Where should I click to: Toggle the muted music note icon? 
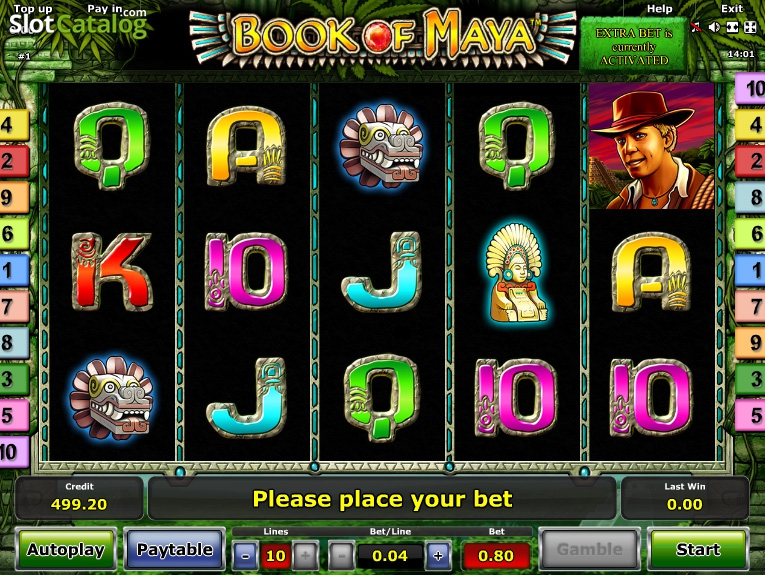click(x=696, y=27)
